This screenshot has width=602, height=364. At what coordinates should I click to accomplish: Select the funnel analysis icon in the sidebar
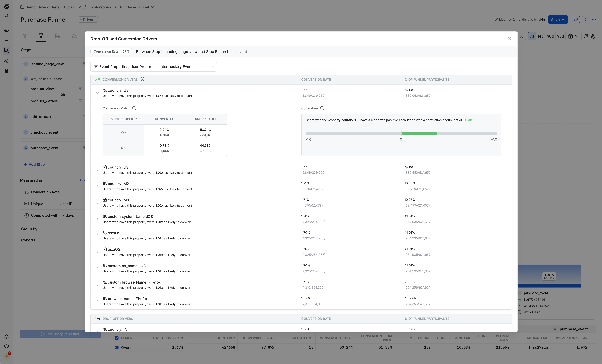coord(6,51)
